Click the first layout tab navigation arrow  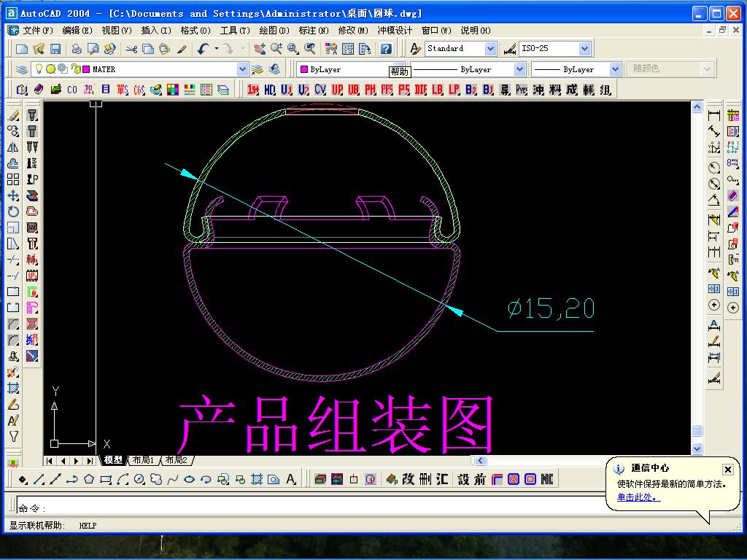tap(50, 461)
